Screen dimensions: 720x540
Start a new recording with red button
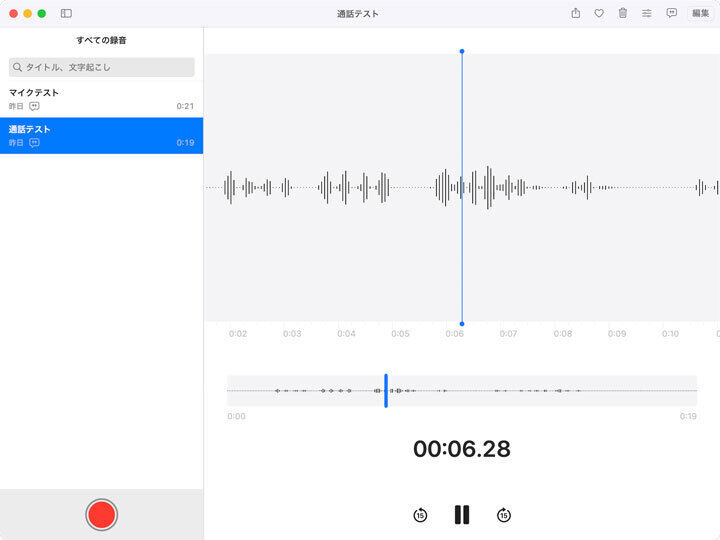point(101,514)
